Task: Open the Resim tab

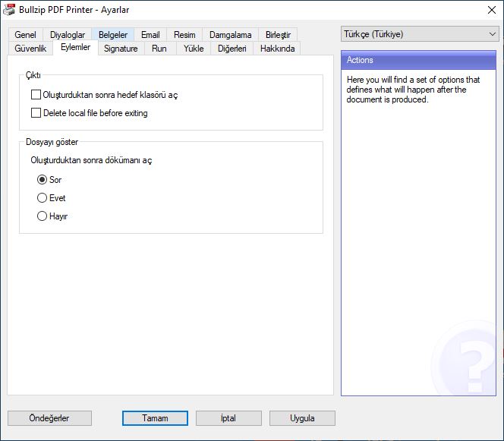Action: click(184, 35)
